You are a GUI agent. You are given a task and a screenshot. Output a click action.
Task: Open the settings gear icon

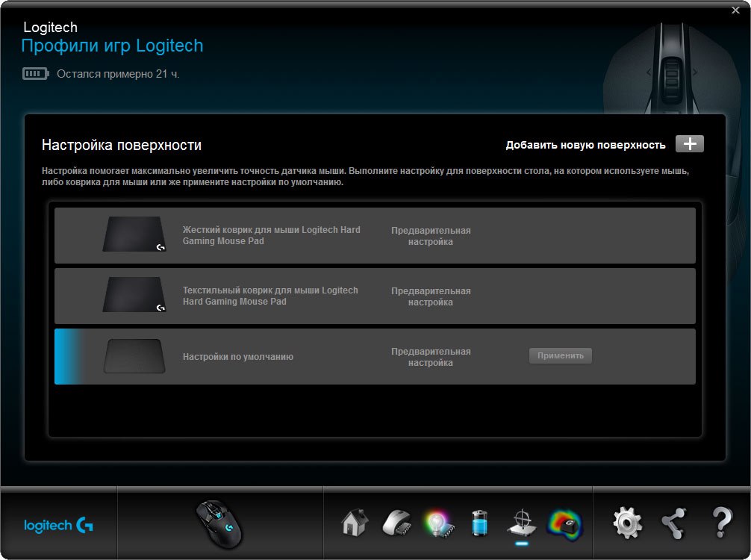tap(627, 523)
